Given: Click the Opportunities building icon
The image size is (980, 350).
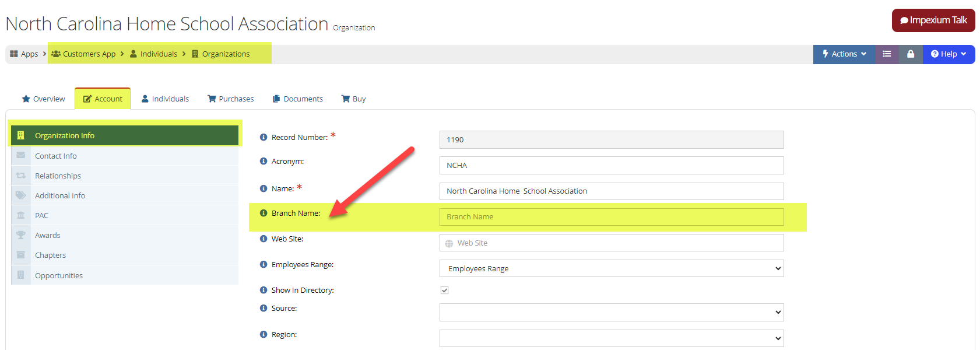Looking at the screenshot, I should click(21, 275).
